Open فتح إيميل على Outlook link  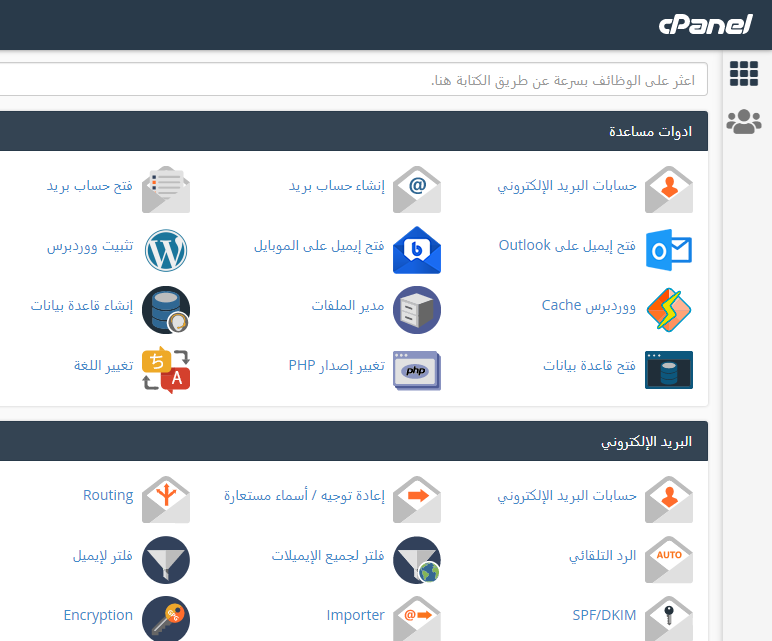(567, 245)
